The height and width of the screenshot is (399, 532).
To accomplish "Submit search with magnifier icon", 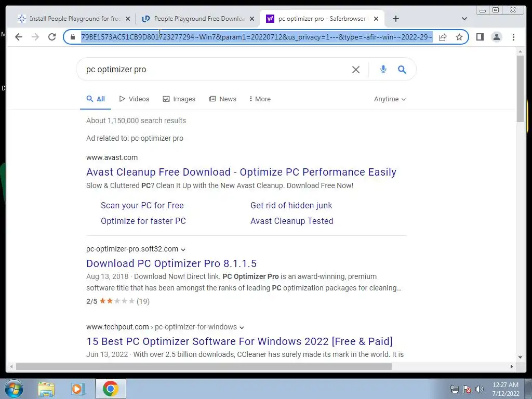I will [x=402, y=70].
